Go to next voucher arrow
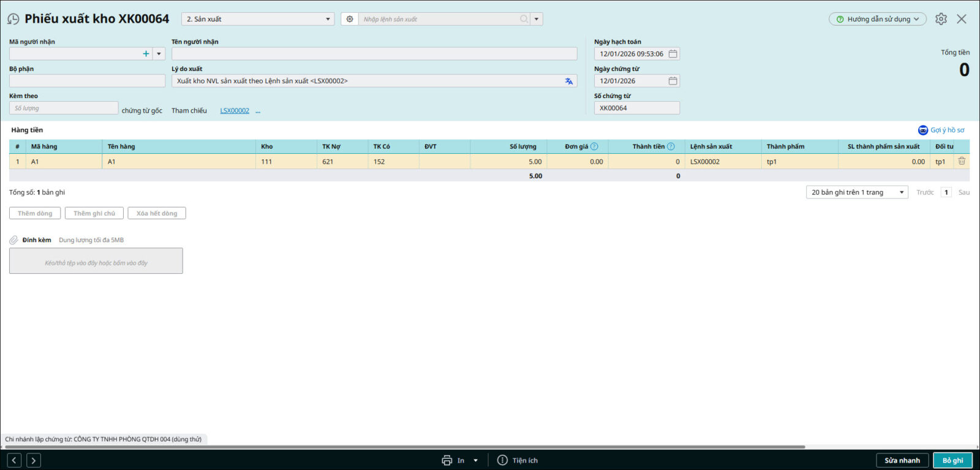This screenshot has height=470, width=980. click(x=34, y=460)
